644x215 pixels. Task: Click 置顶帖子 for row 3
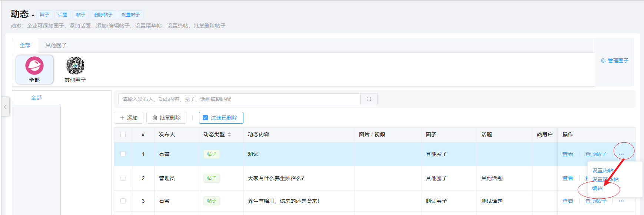tap(596, 201)
